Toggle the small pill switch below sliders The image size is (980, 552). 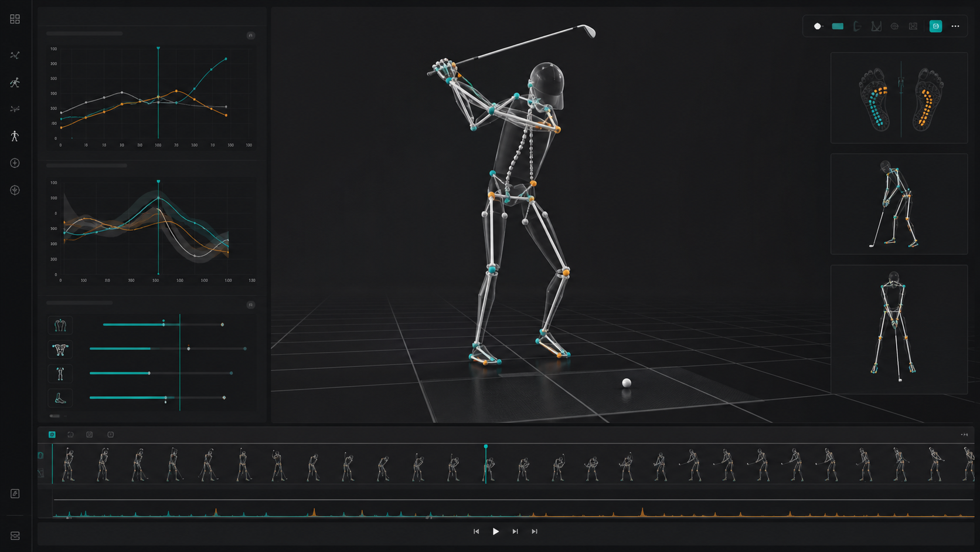click(x=55, y=416)
